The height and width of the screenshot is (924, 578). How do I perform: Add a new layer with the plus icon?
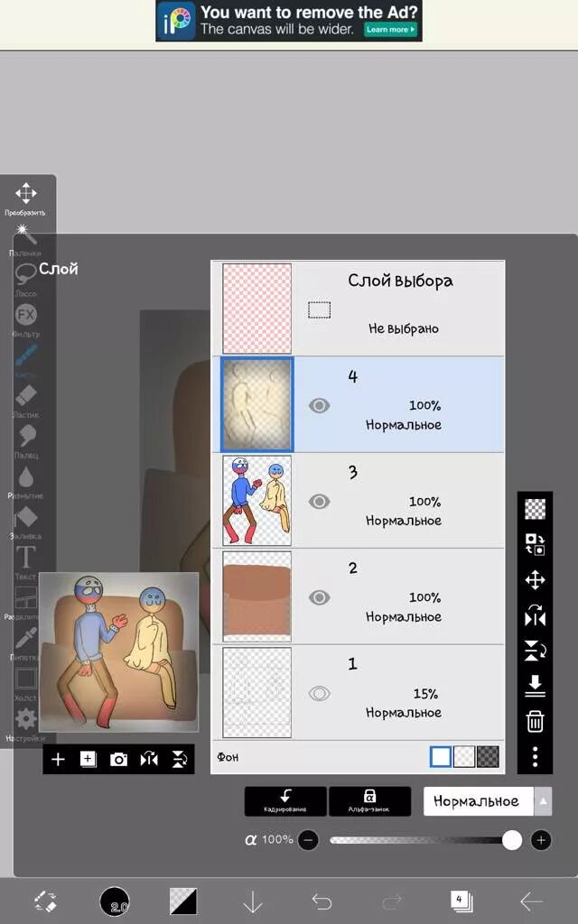tap(58, 760)
